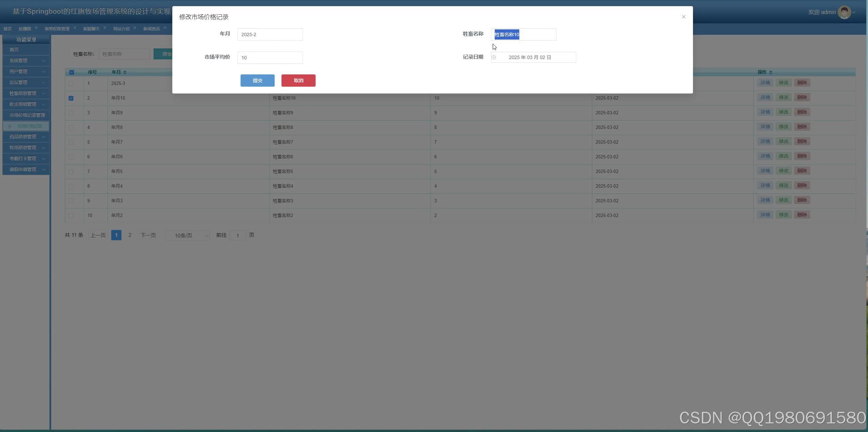The image size is (868, 432).
Task: Uncheck the checkbox on row 2
Action: (71, 98)
